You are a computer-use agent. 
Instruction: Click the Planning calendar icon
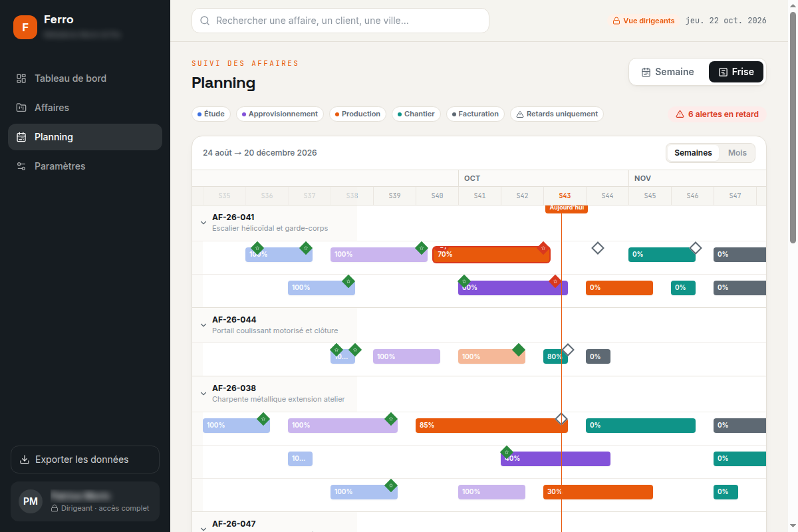[21, 137]
